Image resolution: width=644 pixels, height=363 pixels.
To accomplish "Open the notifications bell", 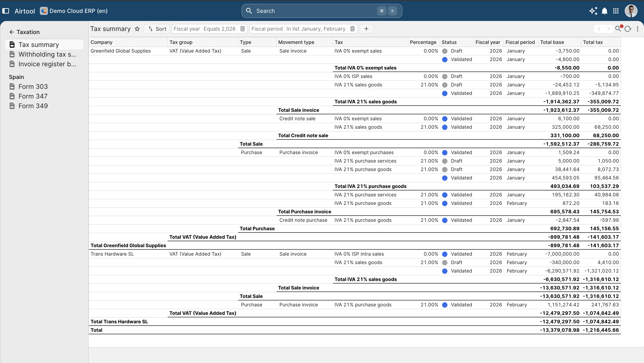I will (605, 11).
